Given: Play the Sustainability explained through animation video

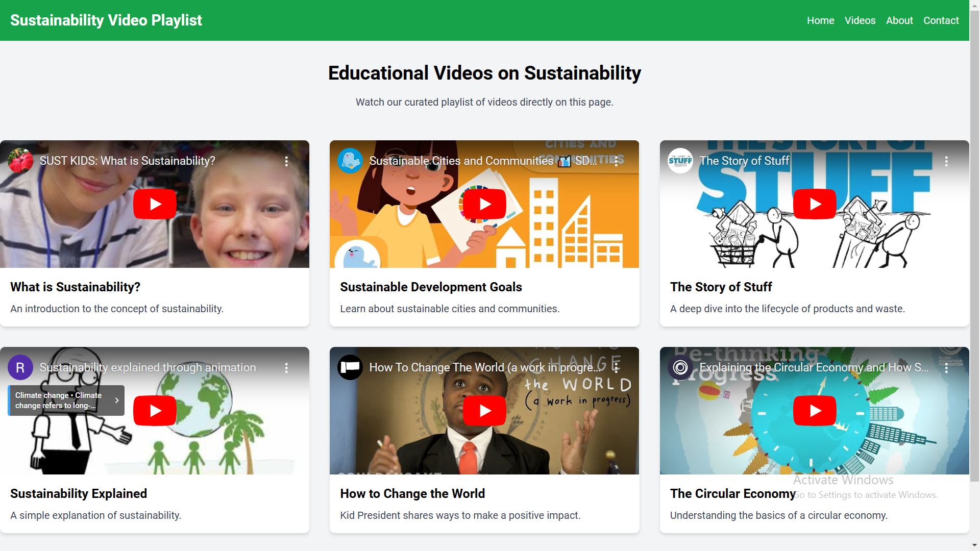Looking at the screenshot, I should [x=155, y=411].
